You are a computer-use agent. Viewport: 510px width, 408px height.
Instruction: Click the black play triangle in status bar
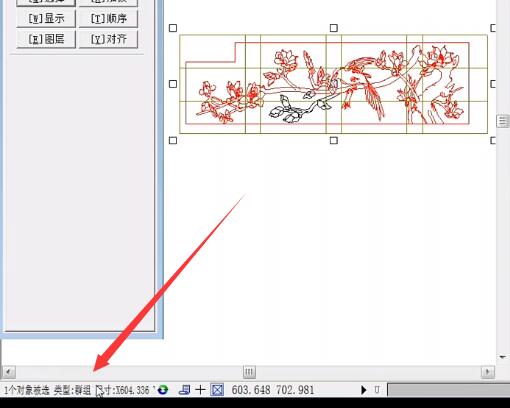coord(364,390)
